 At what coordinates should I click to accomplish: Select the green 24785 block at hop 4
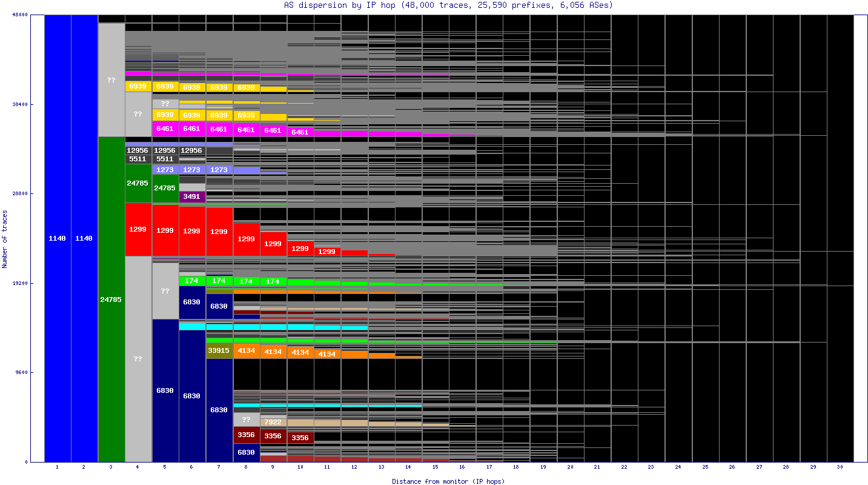pyautogui.click(x=138, y=183)
